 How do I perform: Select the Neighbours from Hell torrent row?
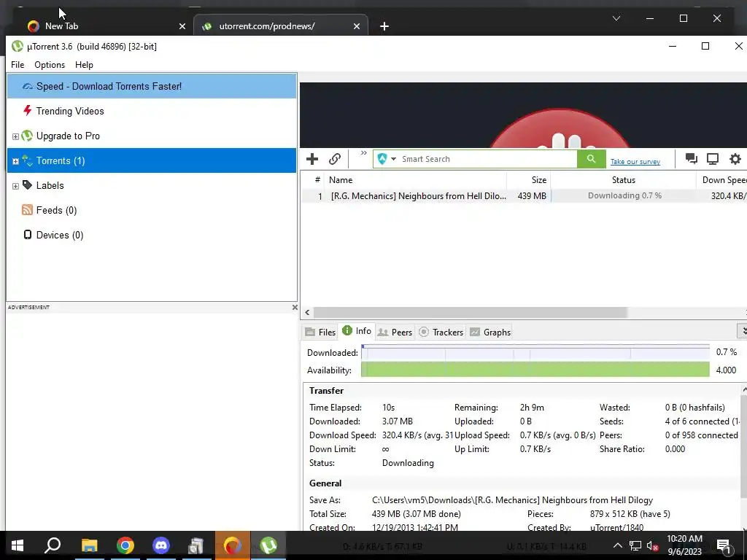coord(524,195)
